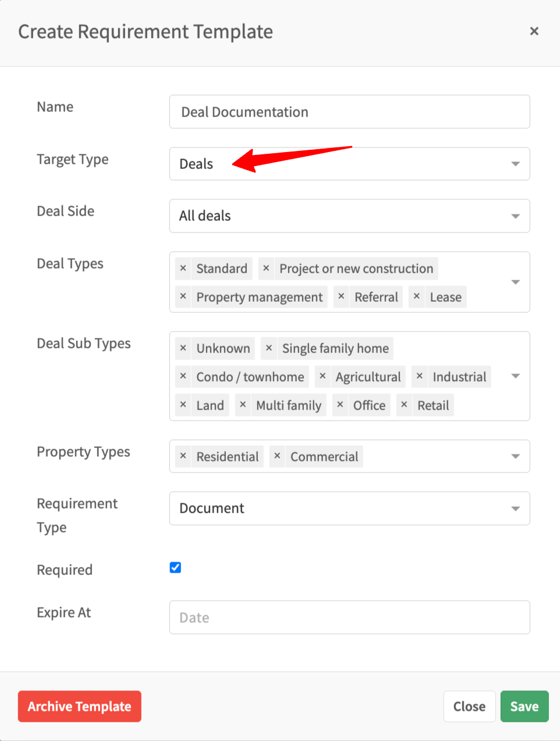560x741 pixels.
Task: Remove the Agricultural sub type tag
Action: 322,377
